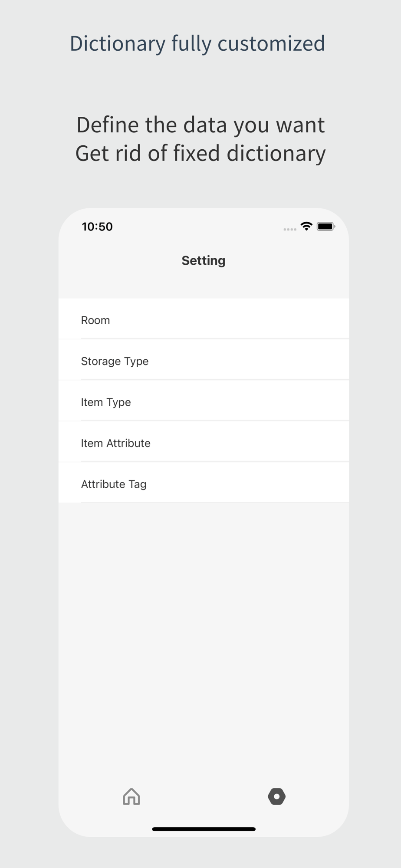Click the 'Get rid of fixed dictionary' text
The width and height of the screenshot is (401, 868).
pos(200,153)
